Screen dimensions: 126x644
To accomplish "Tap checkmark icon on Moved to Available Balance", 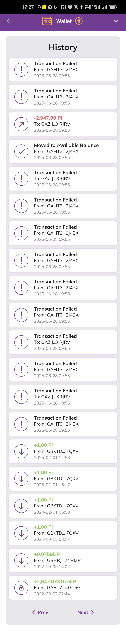I will [21, 151].
